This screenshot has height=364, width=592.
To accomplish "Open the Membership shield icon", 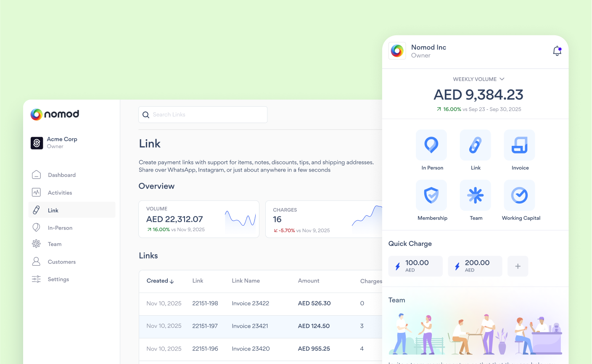I will coord(431,195).
